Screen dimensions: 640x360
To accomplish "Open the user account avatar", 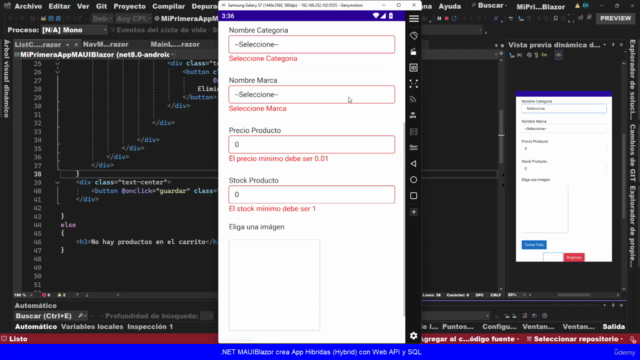I will click(x=586, y=6).
